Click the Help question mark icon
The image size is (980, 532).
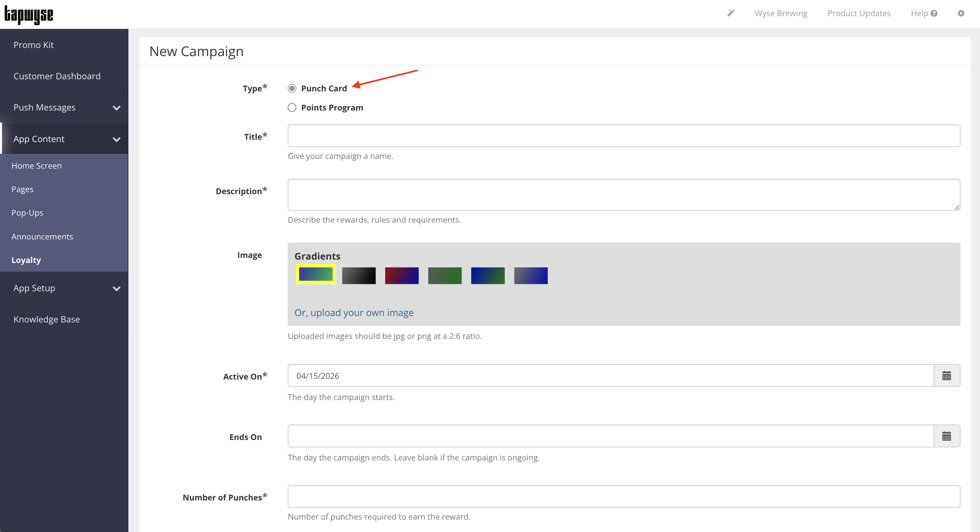pyautogui.click(x=934, y=13)
